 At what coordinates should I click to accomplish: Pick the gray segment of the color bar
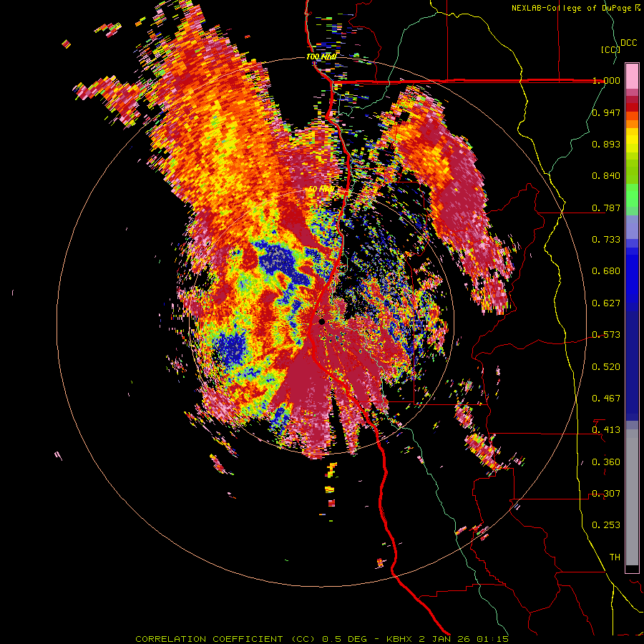point(632,497)
